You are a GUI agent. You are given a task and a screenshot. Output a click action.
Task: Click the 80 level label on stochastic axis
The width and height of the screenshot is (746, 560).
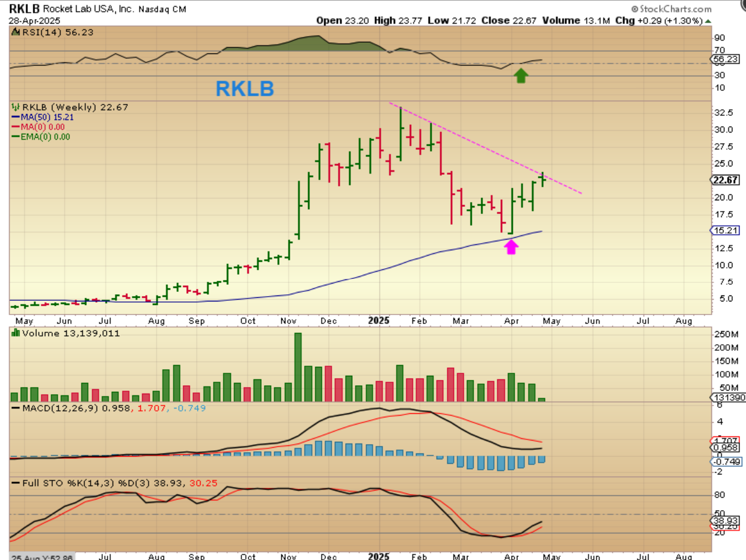pos(719,495)
